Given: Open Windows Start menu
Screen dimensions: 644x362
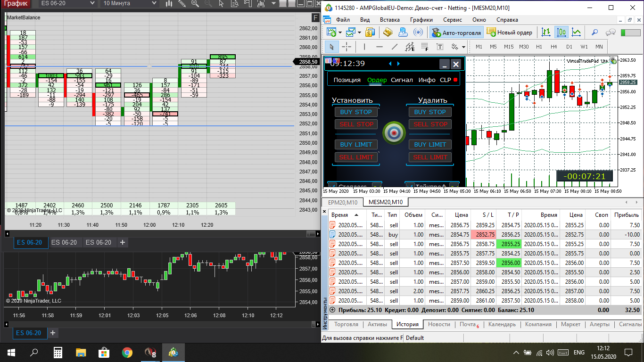Looking at the screenshot, I should click(11, 352).
